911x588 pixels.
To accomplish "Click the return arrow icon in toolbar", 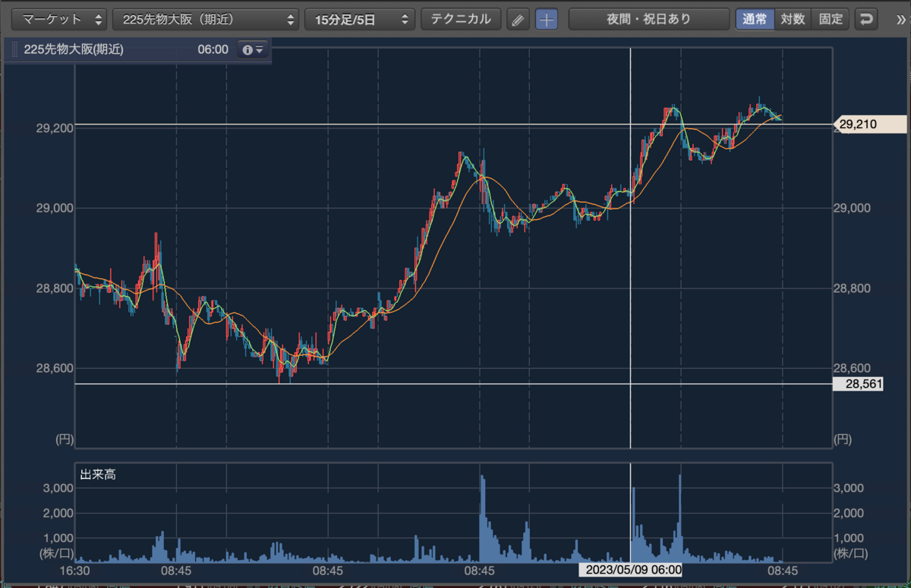I will 865,19.
